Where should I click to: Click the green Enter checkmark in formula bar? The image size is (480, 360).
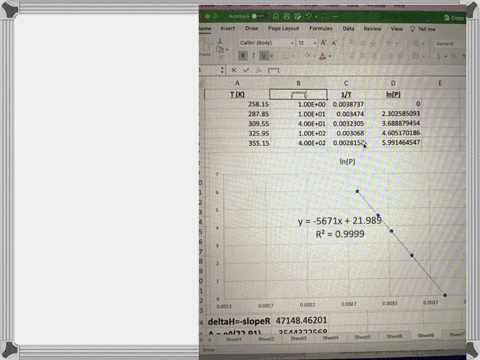tap(246, 70)
